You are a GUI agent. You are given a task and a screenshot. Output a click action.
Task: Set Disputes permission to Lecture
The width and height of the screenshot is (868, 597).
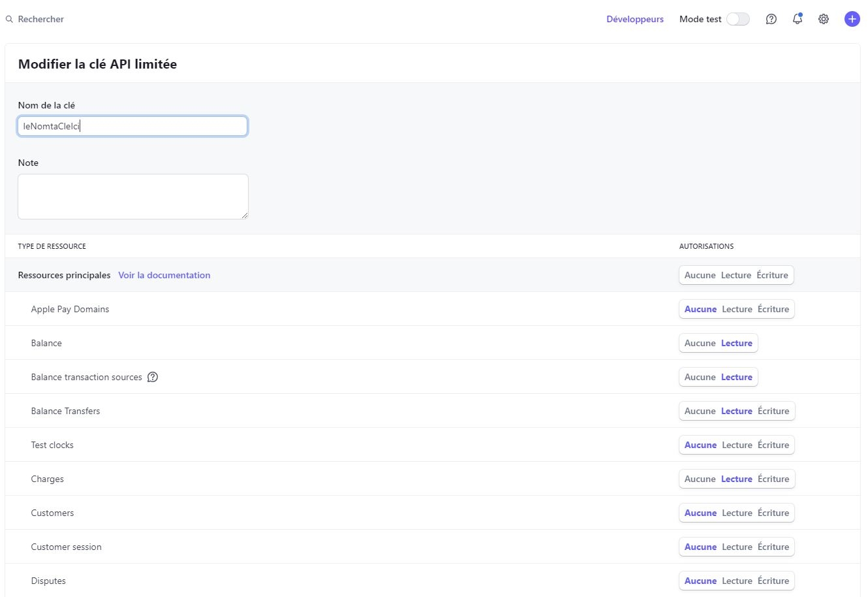pos(737,581)
